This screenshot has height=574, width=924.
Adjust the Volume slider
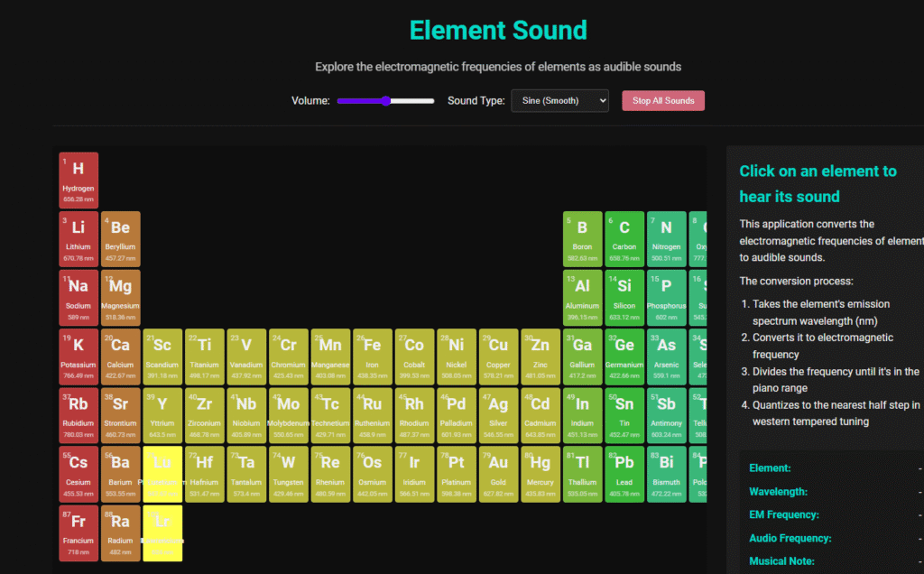tap(385, 101)
